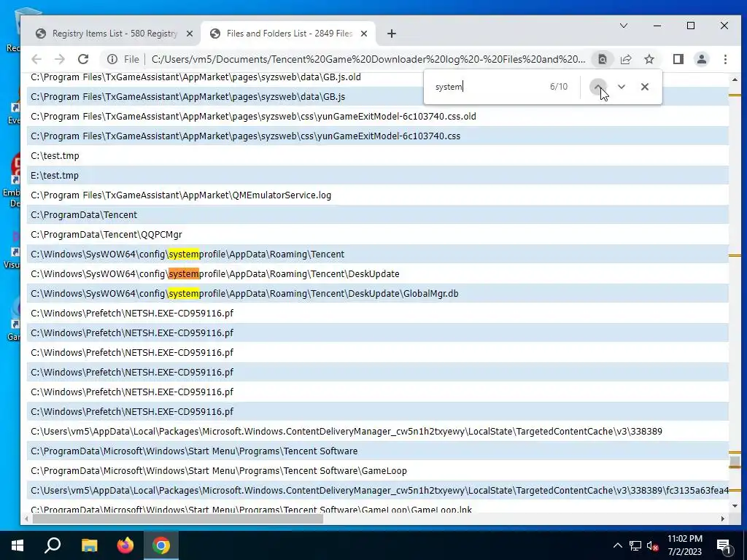Select the E:\test.tmp row
The image size is (747, 560).
378,175
